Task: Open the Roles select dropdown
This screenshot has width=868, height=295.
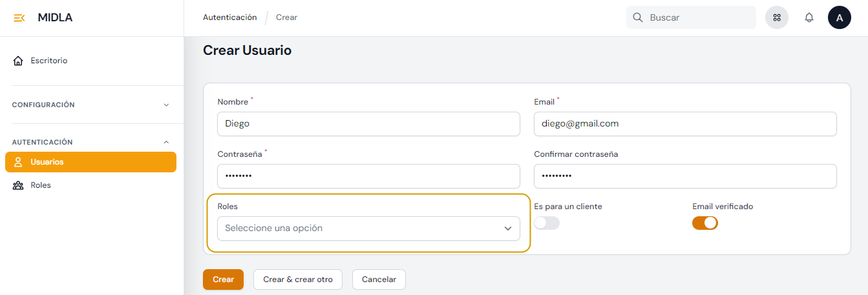Action: pos(368,229)
